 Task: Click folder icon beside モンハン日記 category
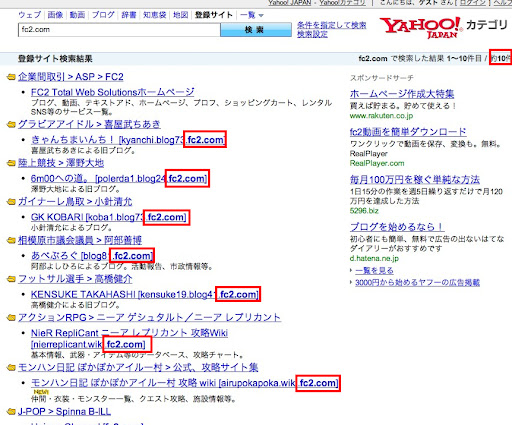(x=11, y=368)
